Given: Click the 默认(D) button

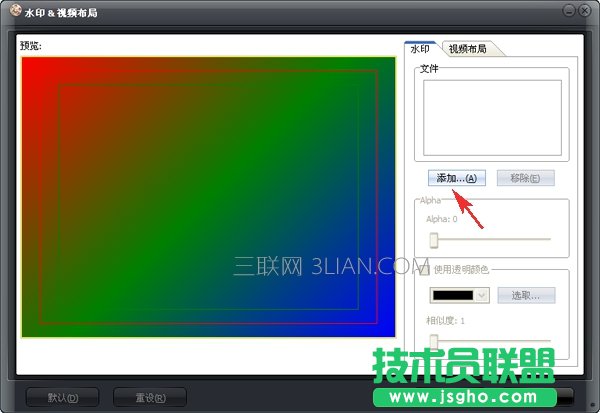Looking at the screenshot, I should tap(62, 397).
